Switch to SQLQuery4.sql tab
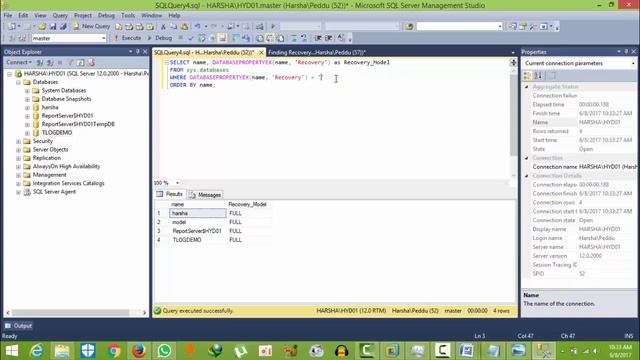This screenshot has width=640, height=360. tap(204, 52)
